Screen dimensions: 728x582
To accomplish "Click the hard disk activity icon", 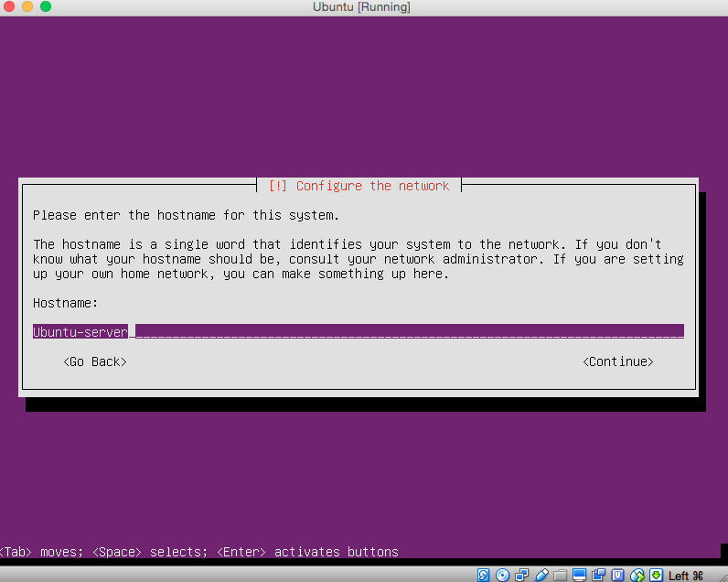I will pos(484,575).
